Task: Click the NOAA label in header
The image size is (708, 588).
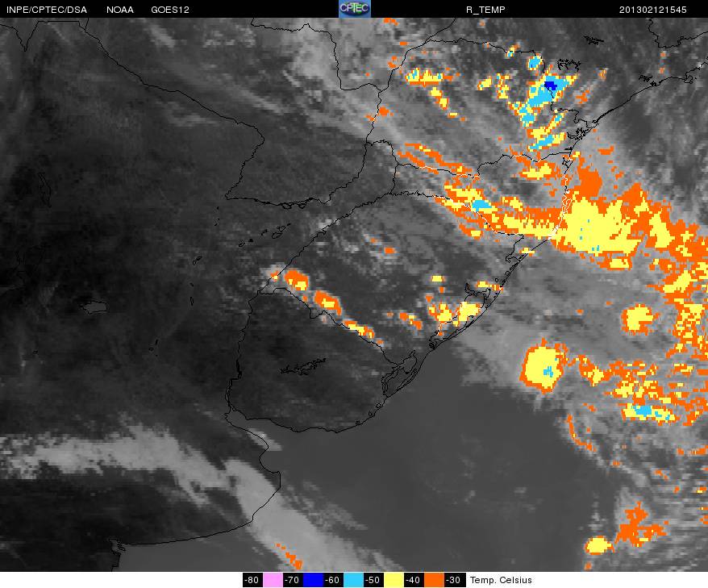Action: [120, 10]
